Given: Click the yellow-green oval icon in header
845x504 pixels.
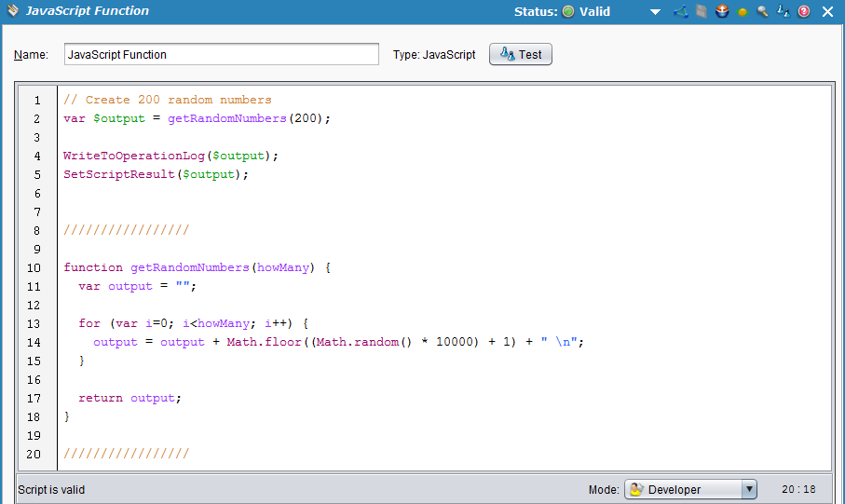Looking at the screenshot, I should 743,12.
